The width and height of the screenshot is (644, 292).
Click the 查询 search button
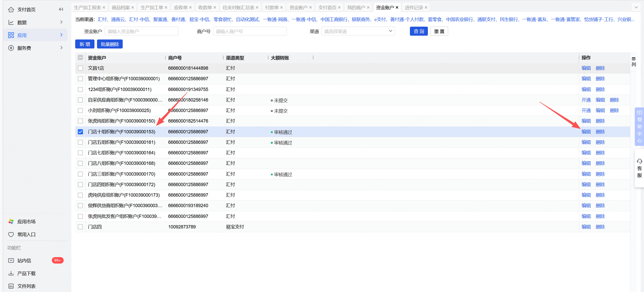click(419, 31)
